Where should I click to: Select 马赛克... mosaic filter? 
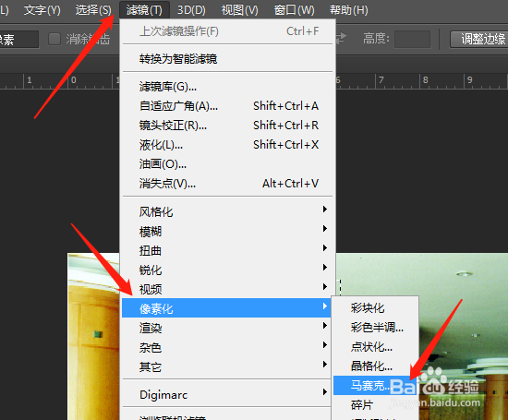click(375, 385)
